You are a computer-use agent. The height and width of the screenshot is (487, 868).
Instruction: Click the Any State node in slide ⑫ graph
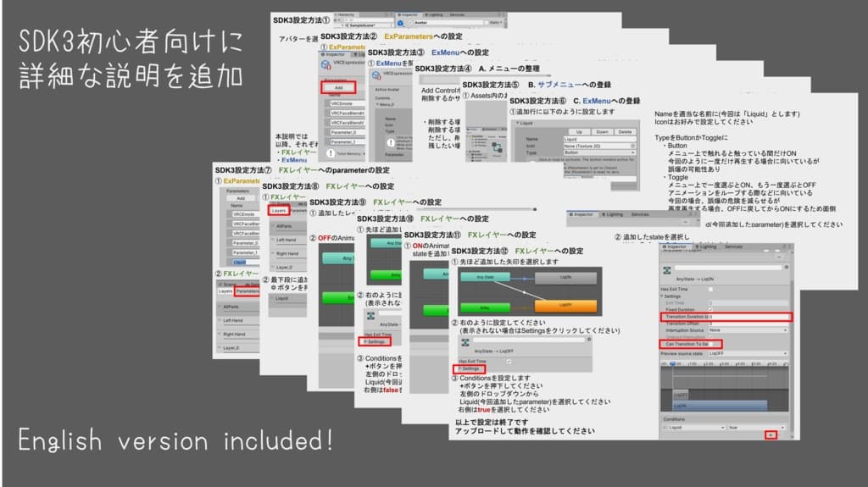[485, 277]
